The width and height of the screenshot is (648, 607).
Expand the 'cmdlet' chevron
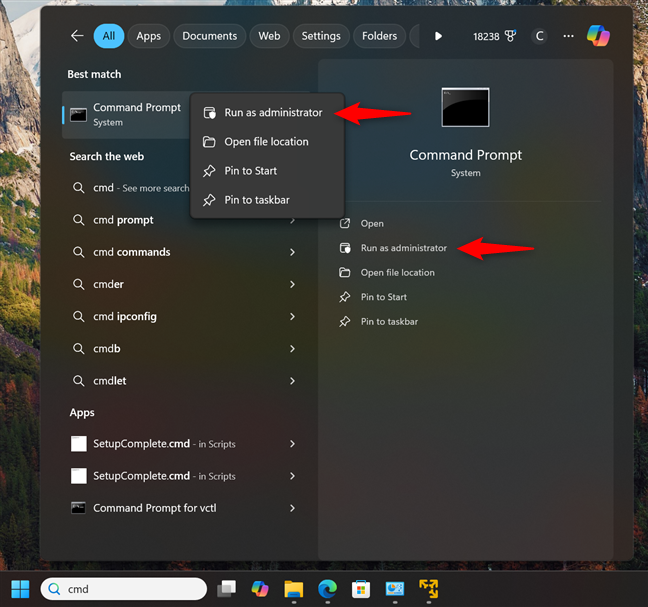pos(292,381)
